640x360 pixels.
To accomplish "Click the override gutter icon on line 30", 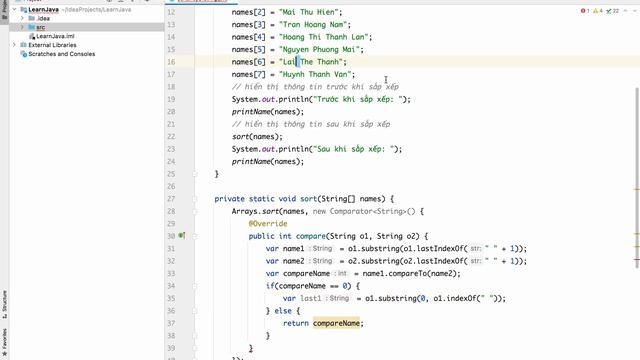I will [182, 236].
